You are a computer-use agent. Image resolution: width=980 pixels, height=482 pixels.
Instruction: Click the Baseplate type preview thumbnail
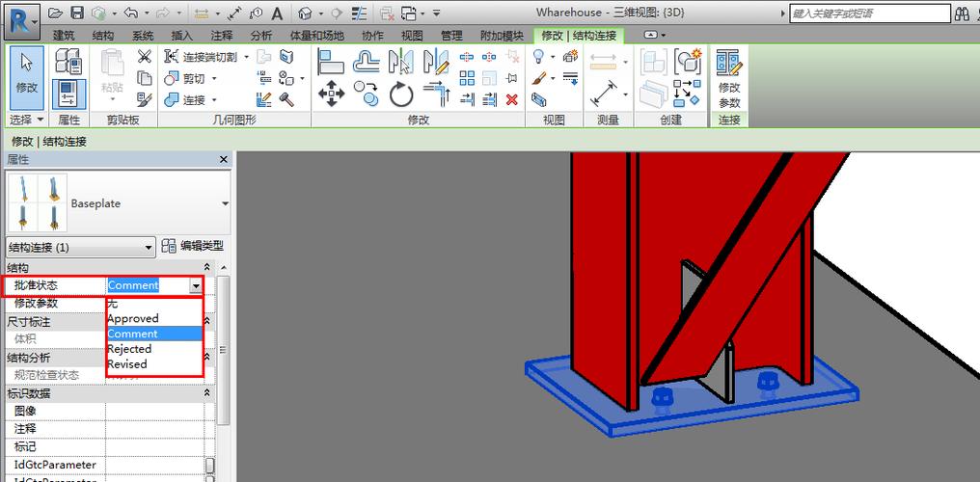click(x=38, y=203)
